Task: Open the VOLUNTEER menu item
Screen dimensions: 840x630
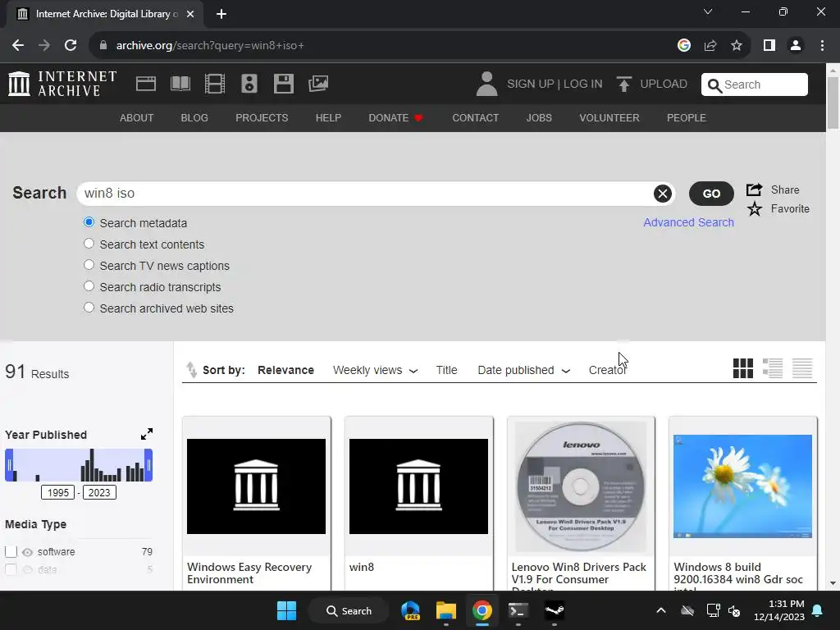Action: 609,118
